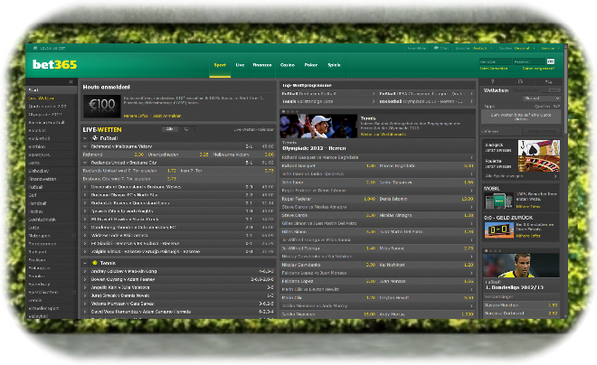Open Tennis vollständige Liste top program
This screenshot has height=365, width=597.
tap(329, 102)
